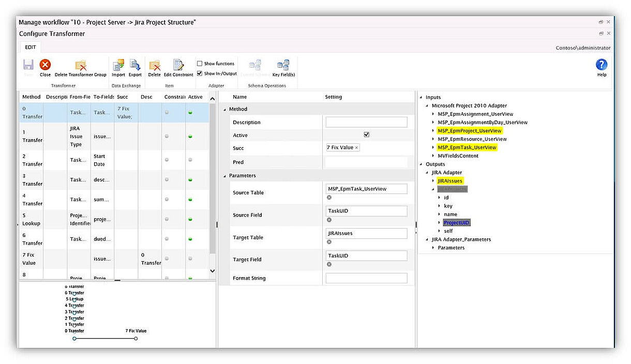Click the transformer list scrollbar down arrow
This screenshot has height=364, width=631.
[212, 271]
